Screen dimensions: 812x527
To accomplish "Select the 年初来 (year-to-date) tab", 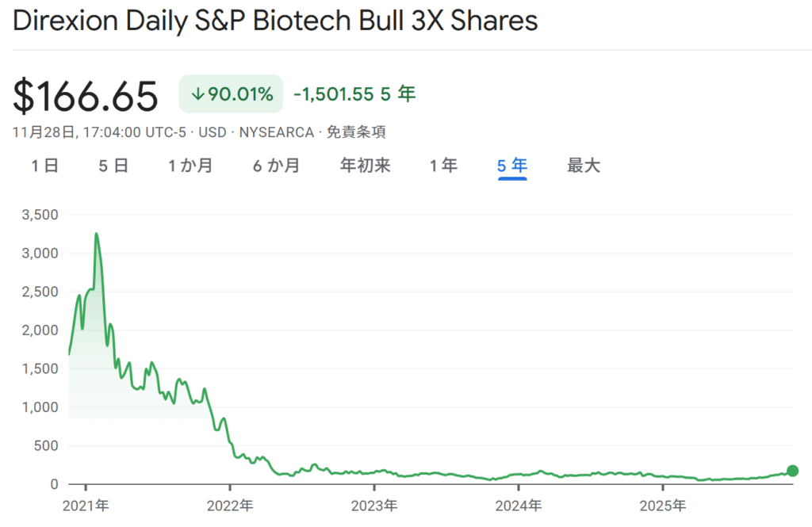I will (x=366, y=166).
